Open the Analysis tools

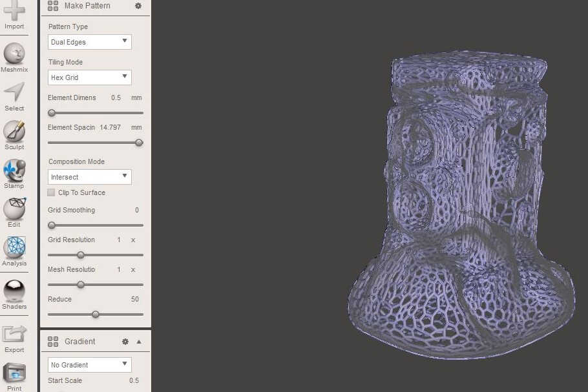pyautogui.click(x=14, y=247)
